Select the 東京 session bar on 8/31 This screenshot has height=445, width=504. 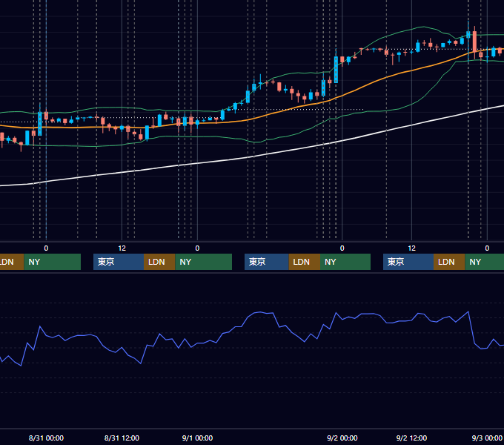point(119,262)
